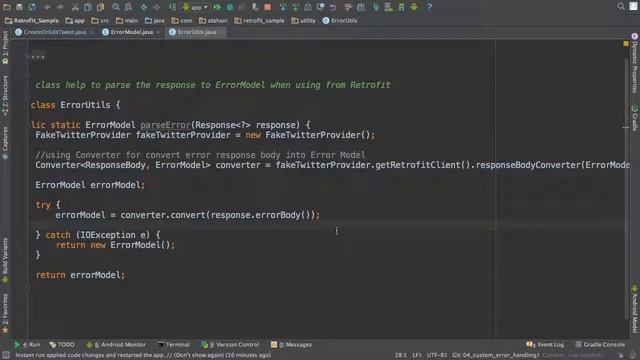Open the Captures tool window
The height and width of the screenshot is (360, 640).
click(5, 143)
